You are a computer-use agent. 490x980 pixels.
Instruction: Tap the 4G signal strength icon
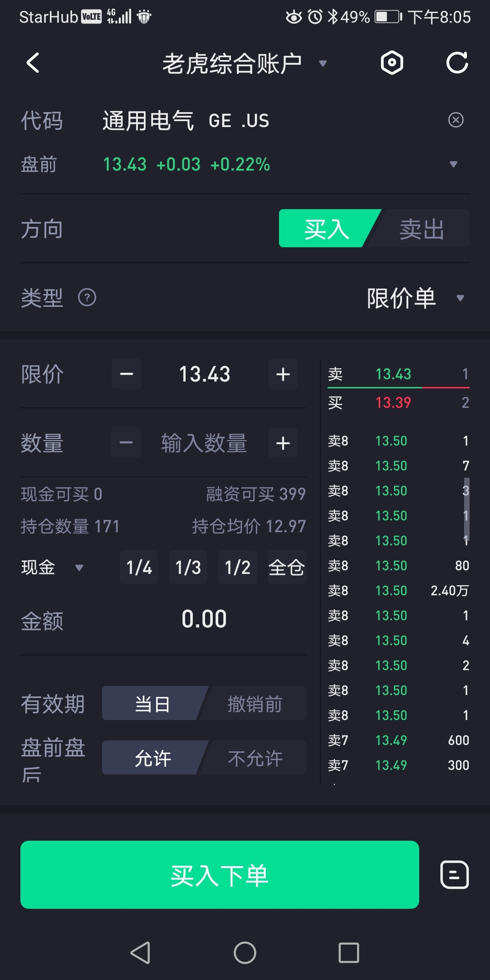(x=119, y=16)
